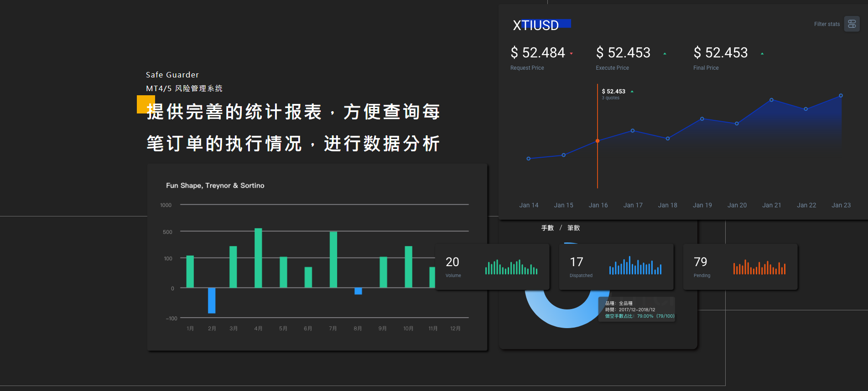The image size is (868, 391).
Task: Click the Safe Guarder heading
Action: [172, 75]
